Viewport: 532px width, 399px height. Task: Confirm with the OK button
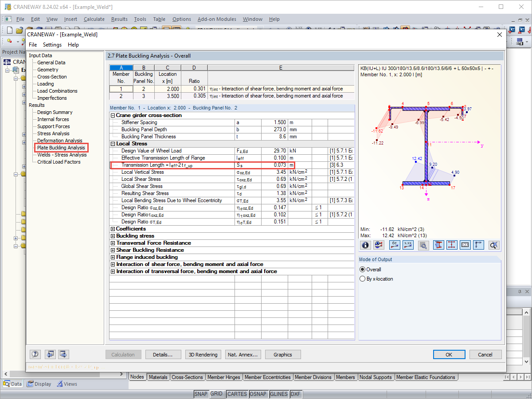449,355
